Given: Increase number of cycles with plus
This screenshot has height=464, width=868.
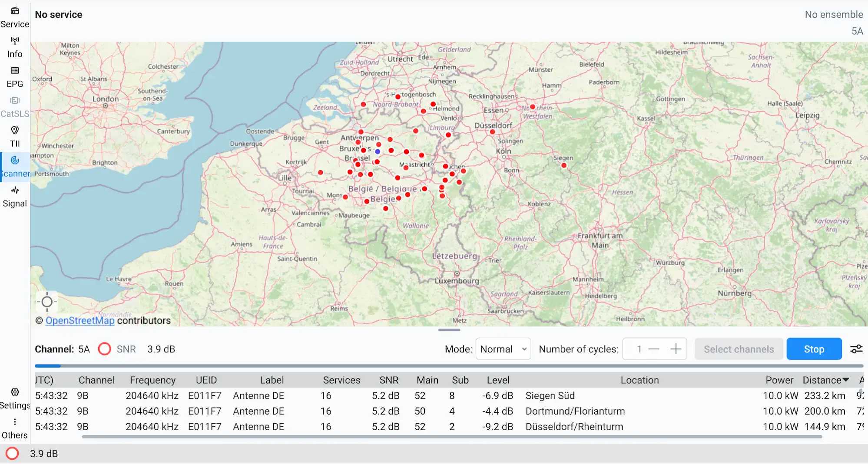Looking at the screenshot, I should 676,349.
